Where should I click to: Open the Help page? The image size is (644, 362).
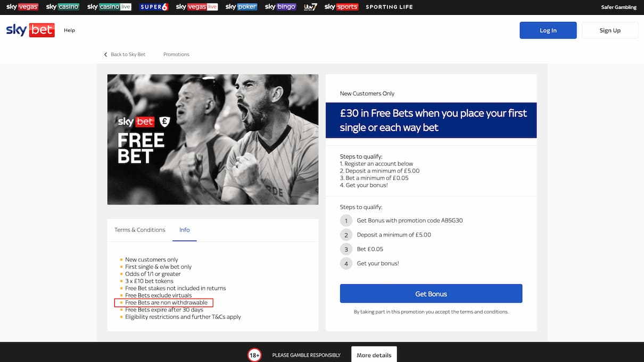(x=69, y=30)
